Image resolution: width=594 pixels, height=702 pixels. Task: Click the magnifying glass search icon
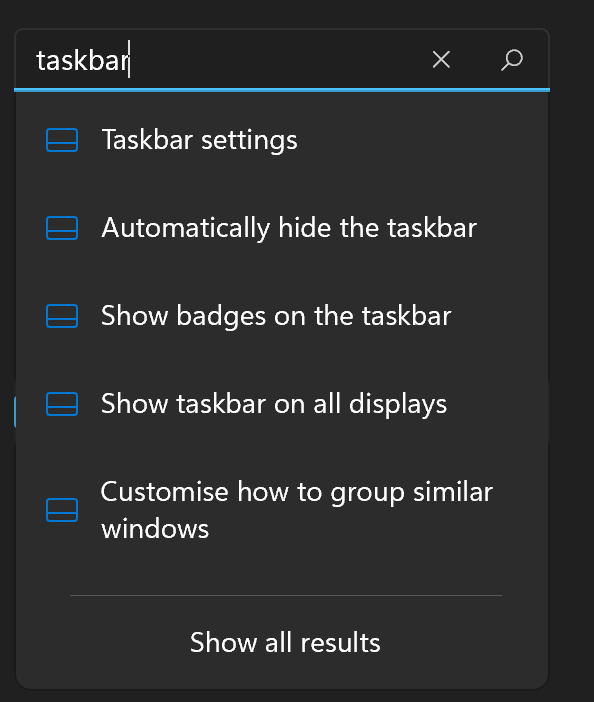click(512, 60)
